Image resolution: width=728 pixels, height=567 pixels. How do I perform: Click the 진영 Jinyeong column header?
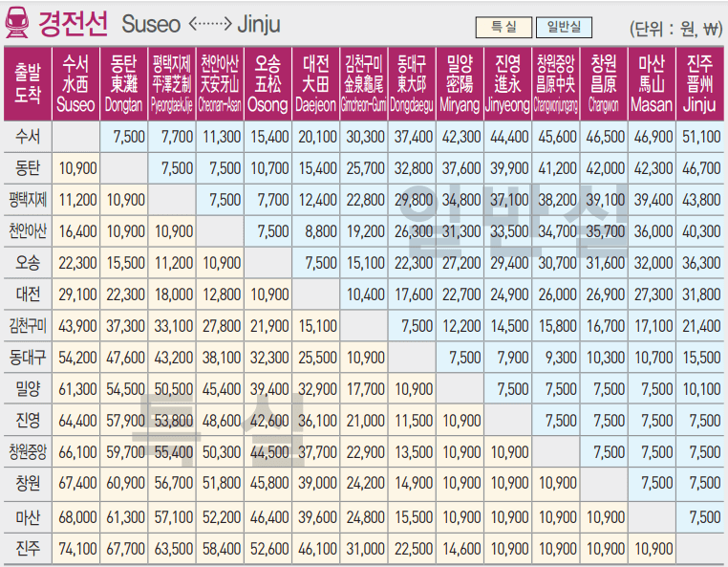[x=507, y=83]
